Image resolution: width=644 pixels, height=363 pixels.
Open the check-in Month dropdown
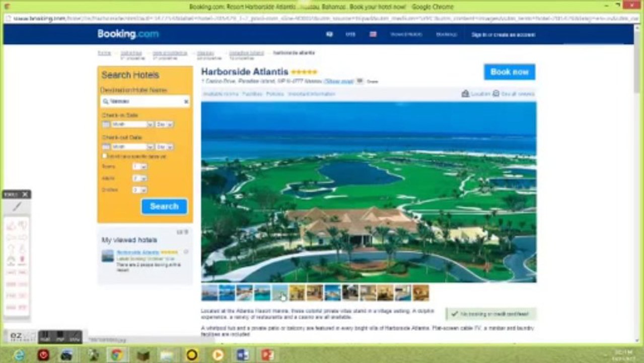[132, 124]
